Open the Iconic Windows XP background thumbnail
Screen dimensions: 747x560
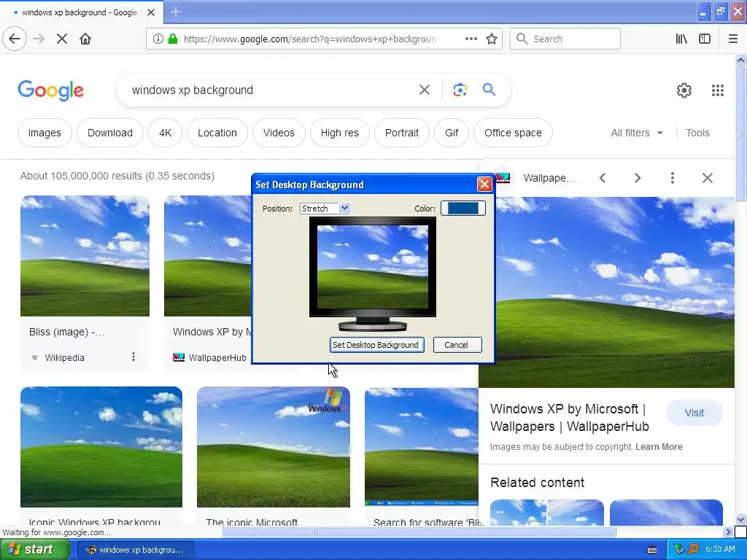pyautogui.click(x=101, y=447)
